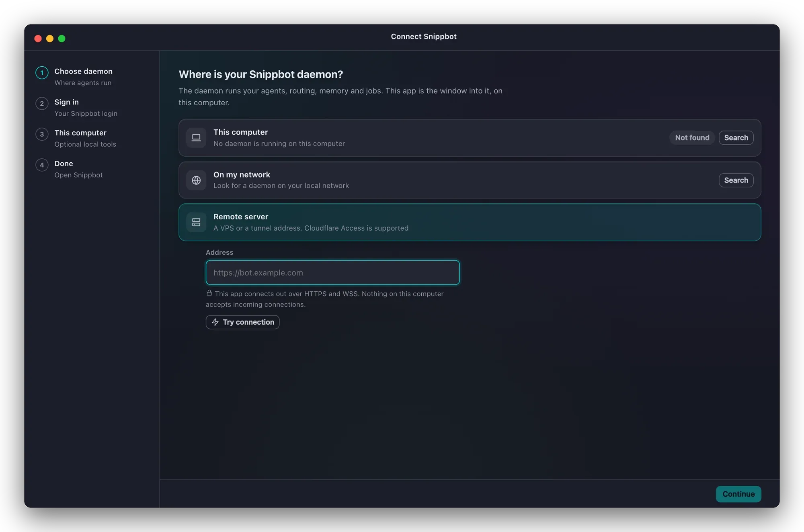Viewport: 804px width, 532px height.
Task: Open the Sign in step in sidebar
Action: point(66,102)
